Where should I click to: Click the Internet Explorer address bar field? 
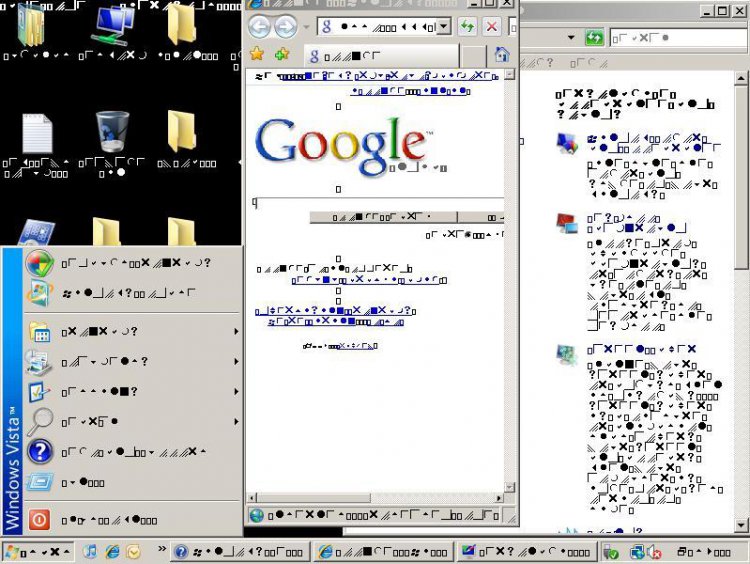coord(378,27)
